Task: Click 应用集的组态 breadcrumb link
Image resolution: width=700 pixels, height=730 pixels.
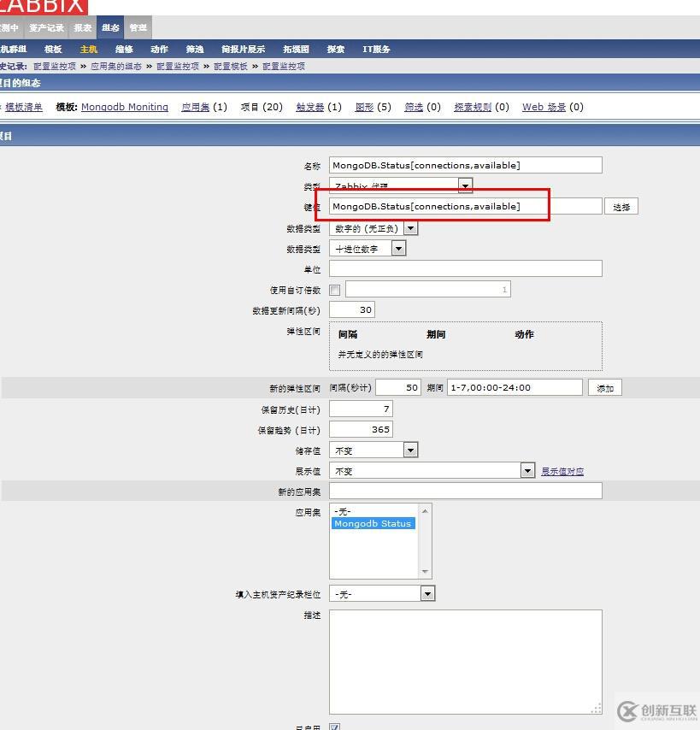Action: 116,67
